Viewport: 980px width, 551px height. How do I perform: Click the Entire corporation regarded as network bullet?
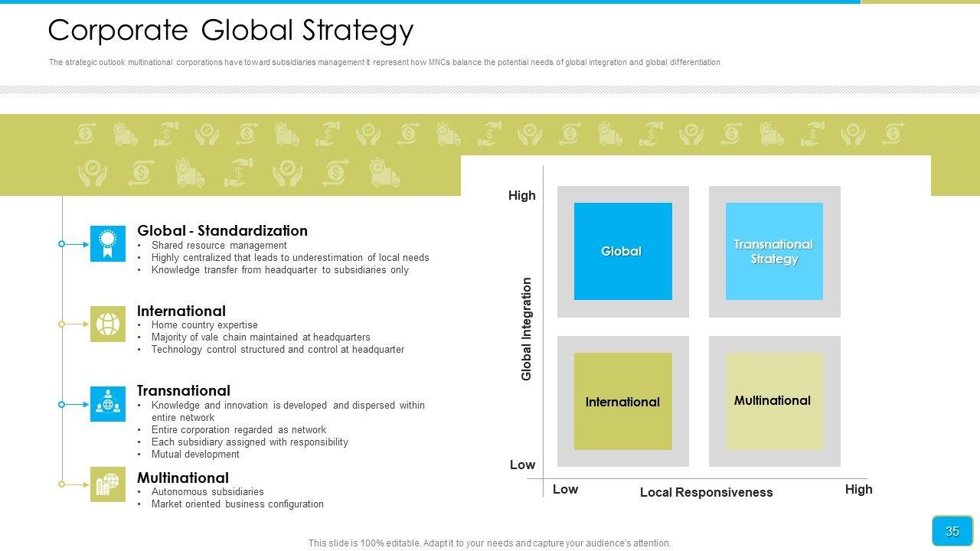pyautogui.click(x=239, y=430)
